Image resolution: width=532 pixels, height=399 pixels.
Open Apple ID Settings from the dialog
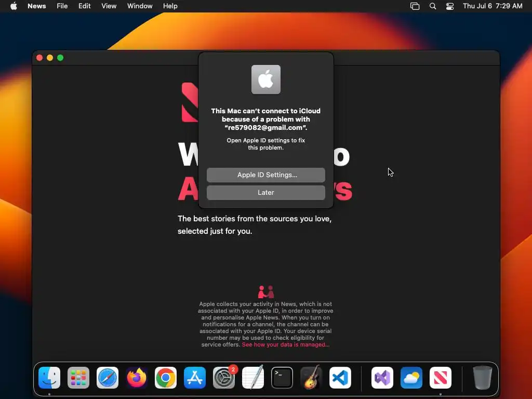265,175
